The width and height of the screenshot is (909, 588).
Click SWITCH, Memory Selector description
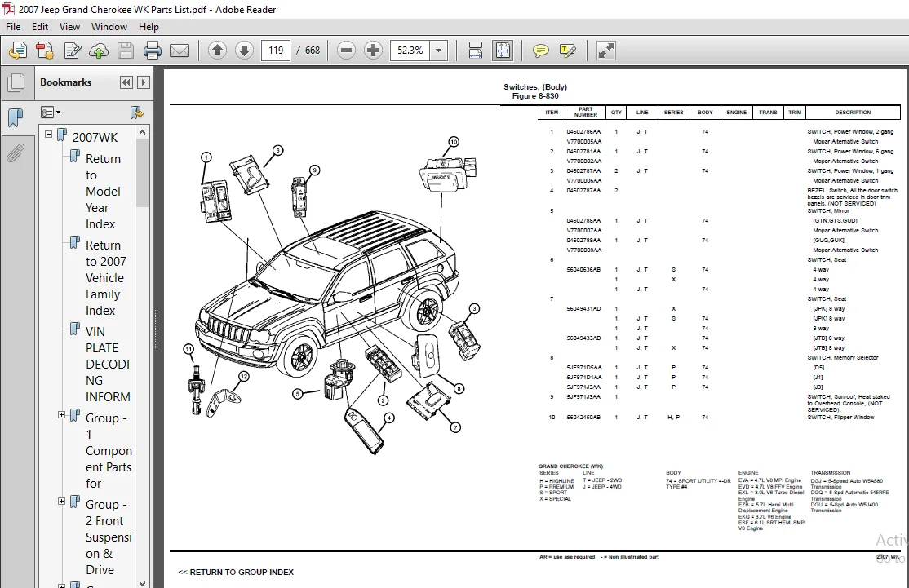click(x=843, y=357)
